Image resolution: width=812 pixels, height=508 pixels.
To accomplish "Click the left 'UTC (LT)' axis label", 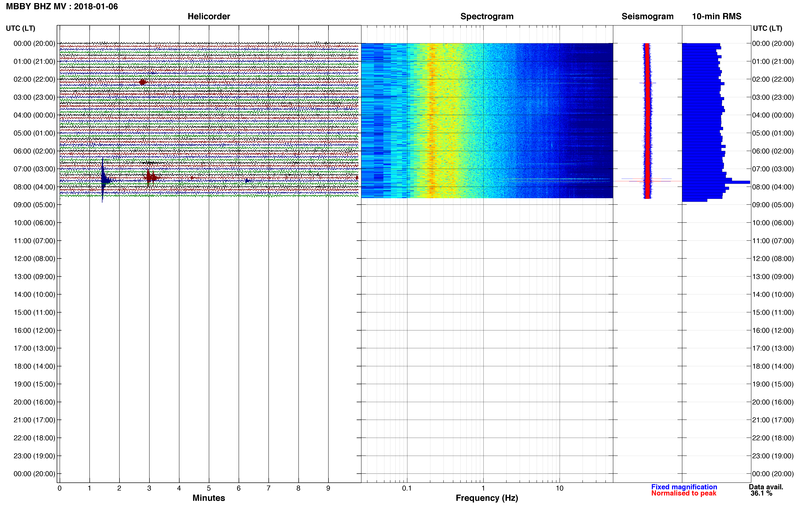I will point(21,28).
